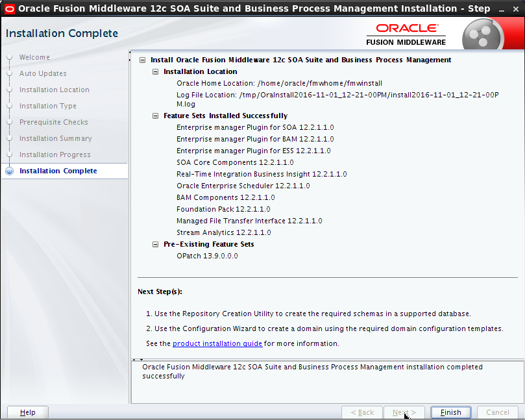The image size is (525, 420).
Task: Click the split pane collapse arrows above message box
Action: click(x=138, y=360)
